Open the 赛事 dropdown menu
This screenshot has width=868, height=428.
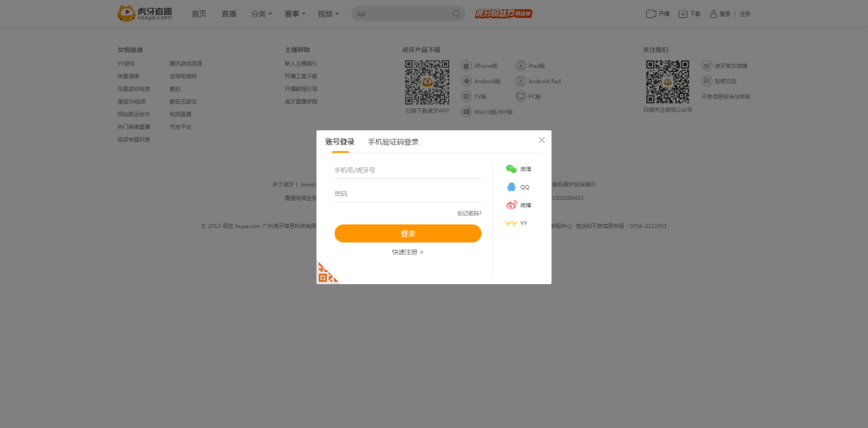point(293,13)
